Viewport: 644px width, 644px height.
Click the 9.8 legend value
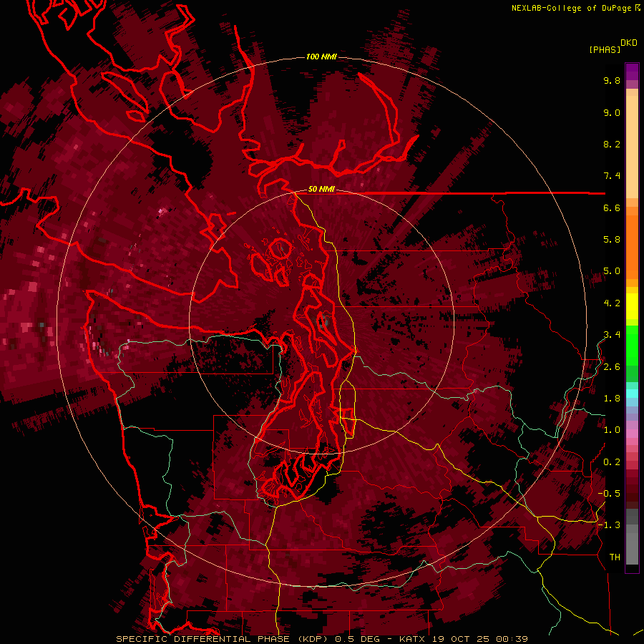click(x=612, y=81)
